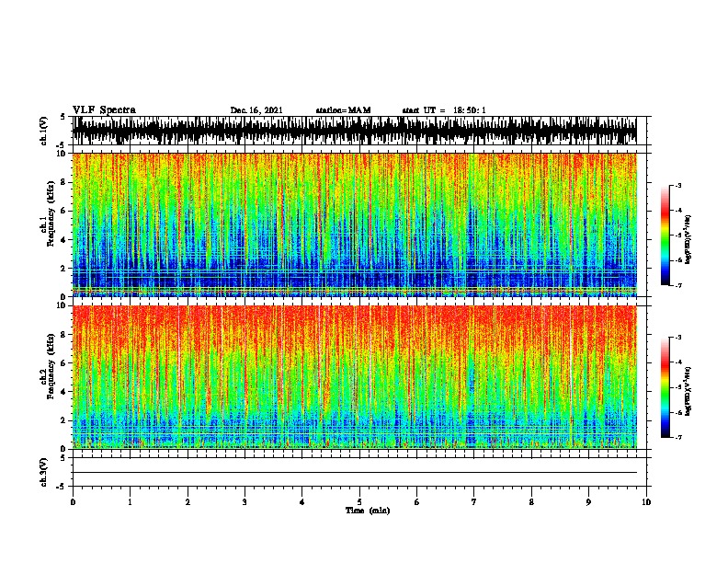Click time axis tick label "5"
This screenshot has height=563, width=728.
359,502
